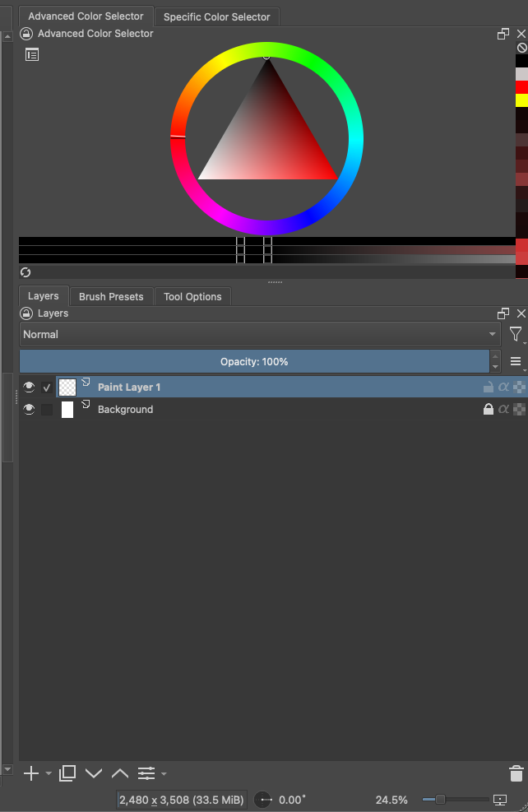Close the Layers docker

tap(521, 313)
